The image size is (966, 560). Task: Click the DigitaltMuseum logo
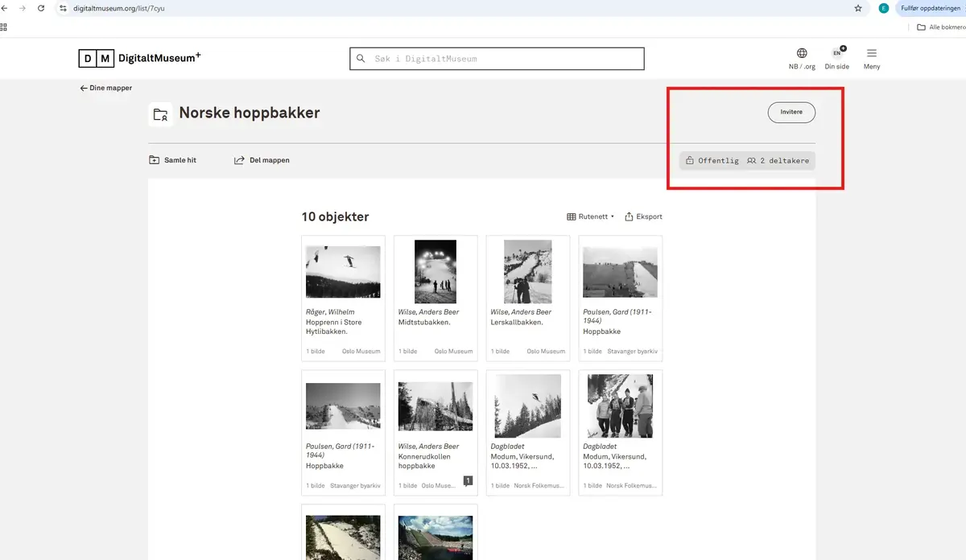click(x=139, y=58)
